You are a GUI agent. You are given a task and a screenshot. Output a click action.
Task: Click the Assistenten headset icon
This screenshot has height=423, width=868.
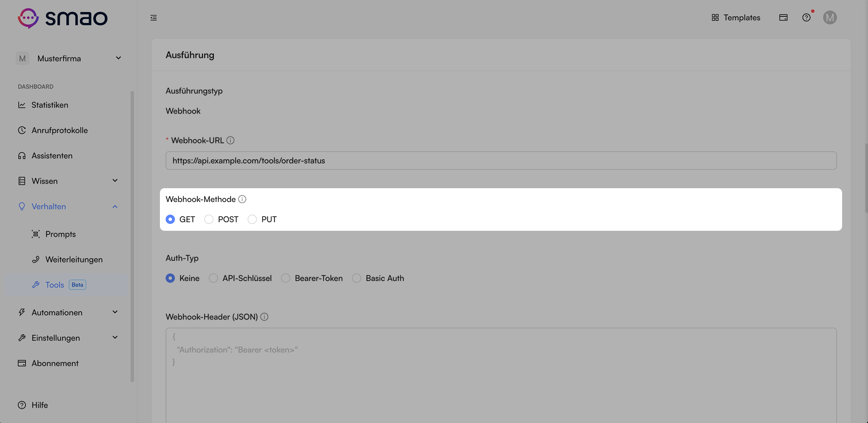point(22,155)
